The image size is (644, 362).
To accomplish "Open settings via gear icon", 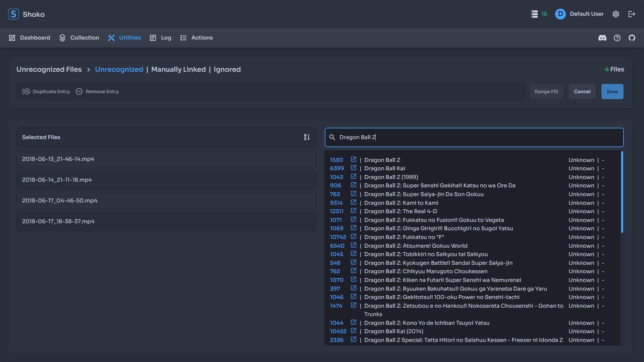I will 616,14.
